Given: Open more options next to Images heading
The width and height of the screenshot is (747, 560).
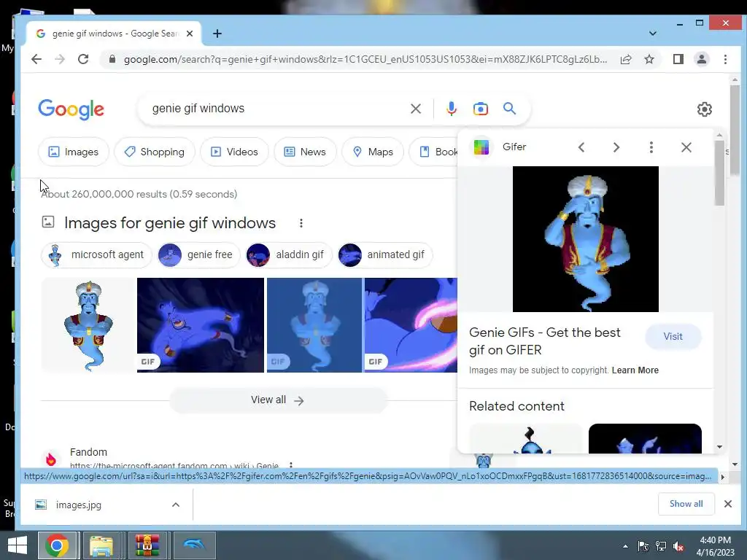Looking at the screenshot, I should [x=301, y=223].
